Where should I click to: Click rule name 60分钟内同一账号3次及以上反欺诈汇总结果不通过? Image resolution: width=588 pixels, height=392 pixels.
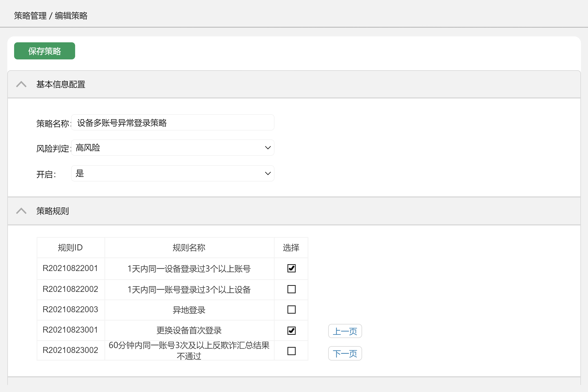189,350
